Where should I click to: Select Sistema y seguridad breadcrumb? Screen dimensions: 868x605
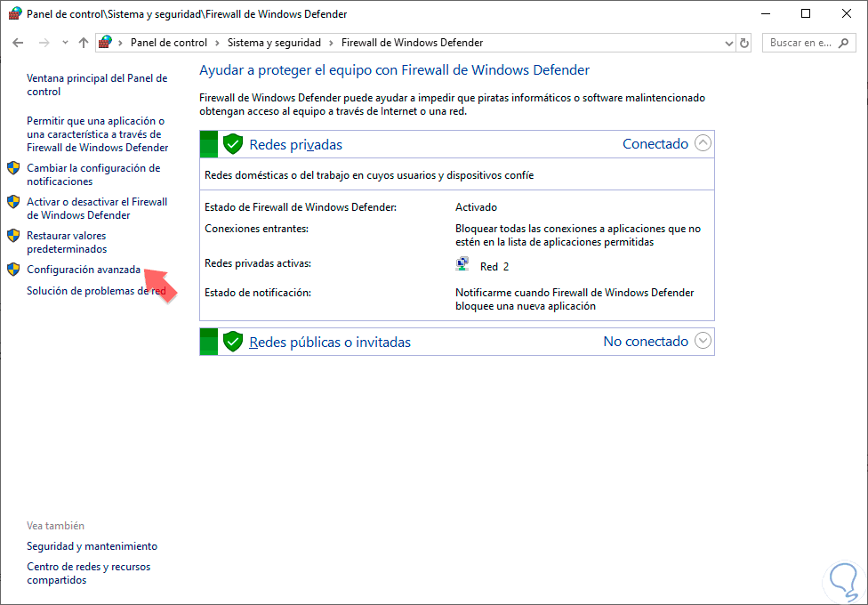(273, 43)
